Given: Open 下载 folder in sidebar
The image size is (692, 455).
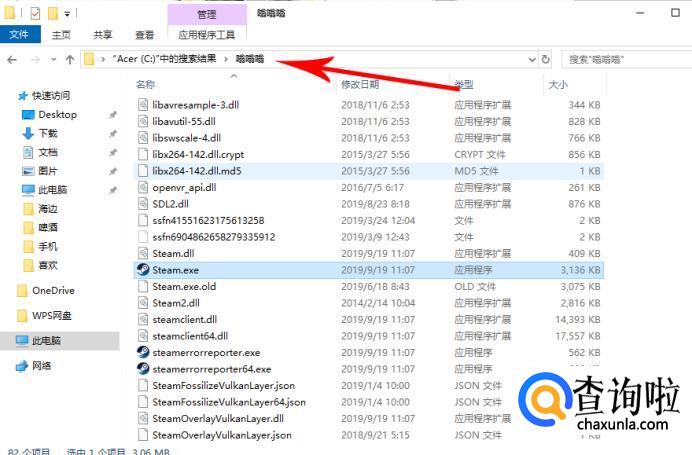Looking at the screenshot, I should [x=40, y=133].
